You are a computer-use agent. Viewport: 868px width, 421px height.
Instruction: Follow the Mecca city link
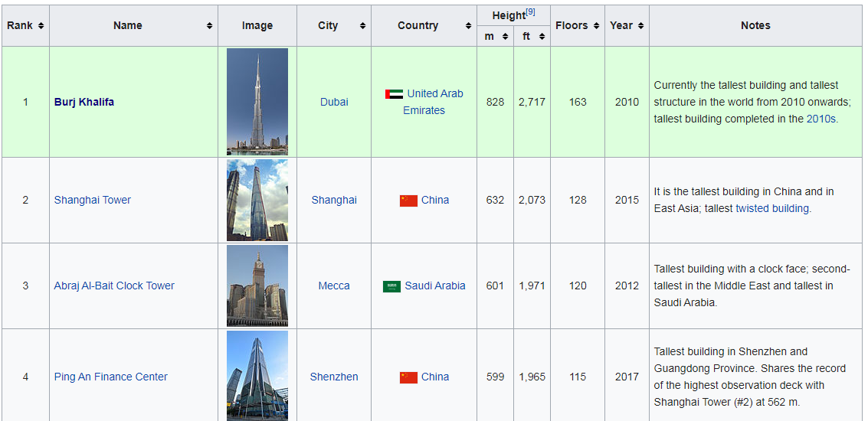click(x=334, y=286)
